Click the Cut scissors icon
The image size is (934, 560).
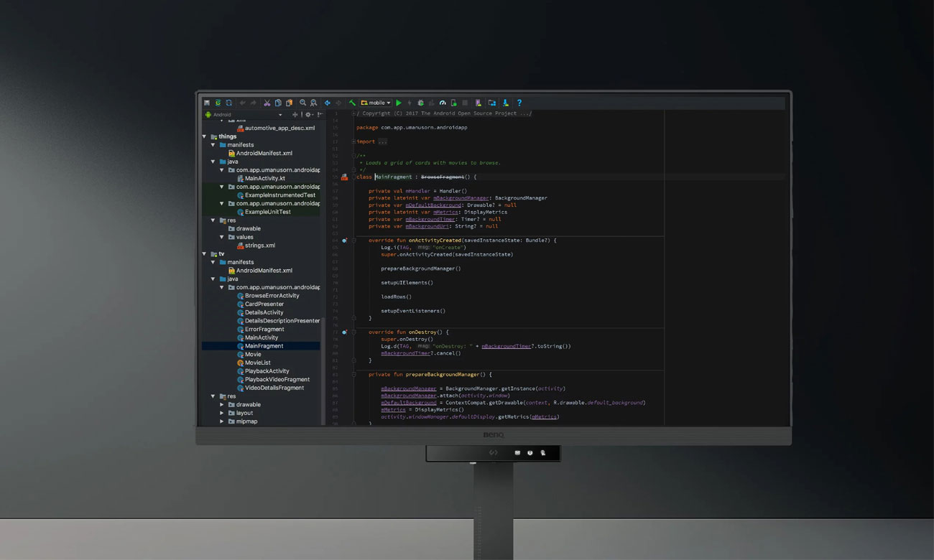click(267, 103)
